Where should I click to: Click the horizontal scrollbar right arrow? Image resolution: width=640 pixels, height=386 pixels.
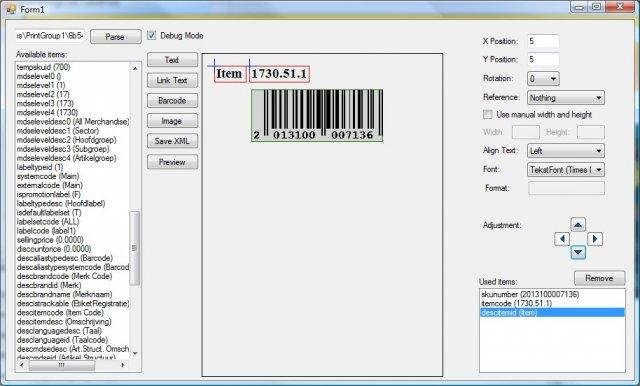pyautogui.click(x=122, y=365)
